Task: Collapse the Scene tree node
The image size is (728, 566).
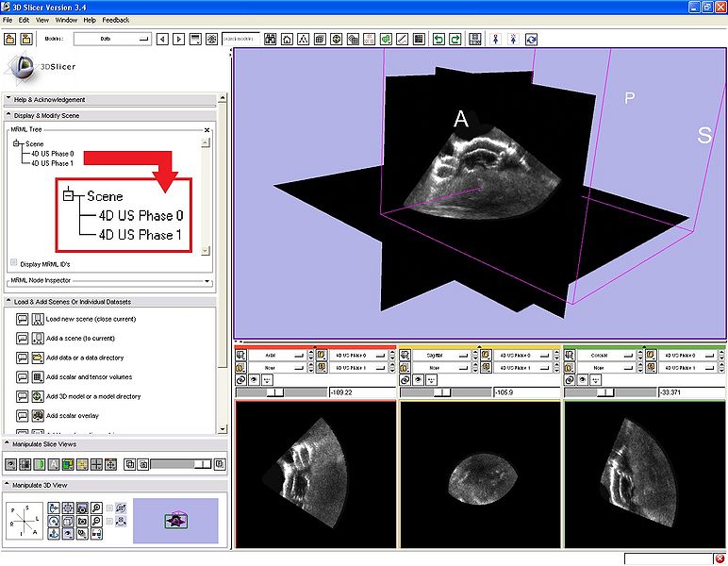Action: tap(17, 143)
